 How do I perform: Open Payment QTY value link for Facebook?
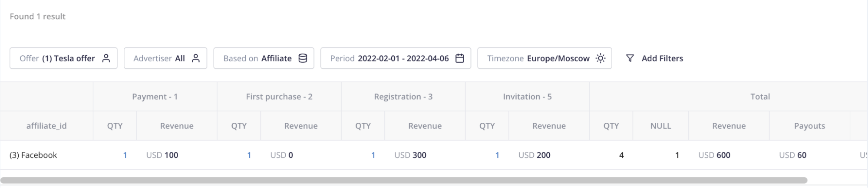pos(125,155)
